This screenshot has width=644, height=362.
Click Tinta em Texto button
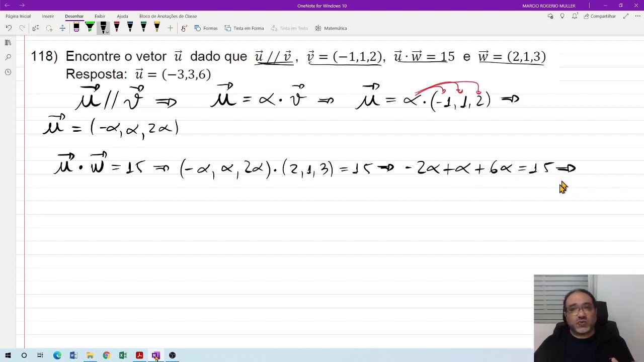click(x=289, y=28)
